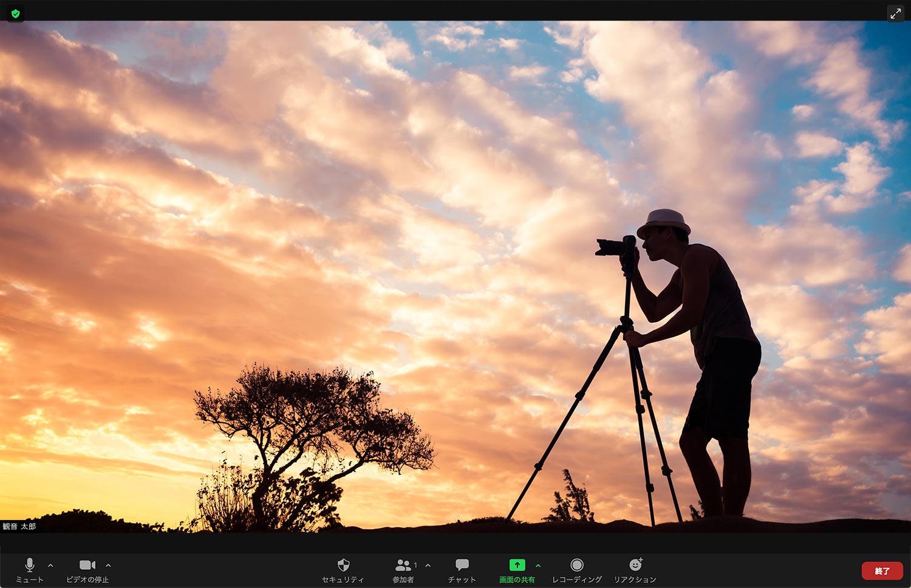Click the セキュリティ text label
Screen dimensions: 911x588
tap(343, 579)
